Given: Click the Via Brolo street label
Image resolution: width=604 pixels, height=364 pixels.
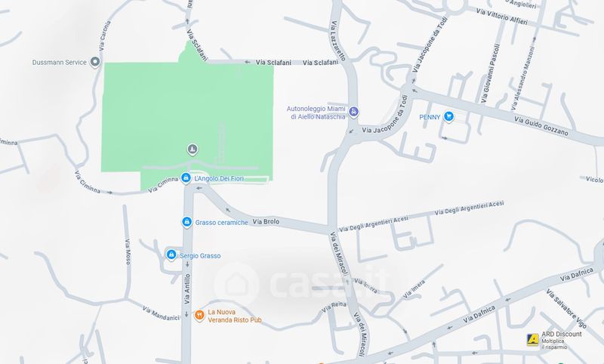Looking at the screenshot, I should click(267, 222).
